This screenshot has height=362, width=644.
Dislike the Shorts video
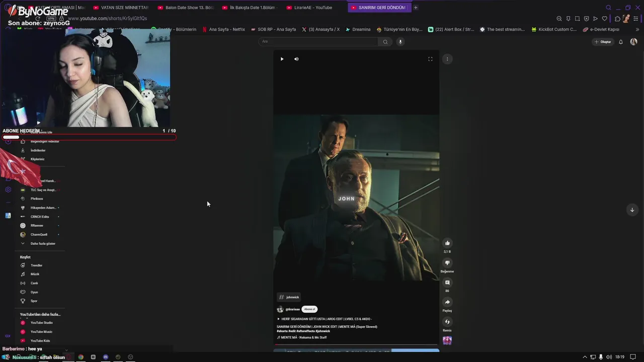pyautogui.click(x=447, y=262)
